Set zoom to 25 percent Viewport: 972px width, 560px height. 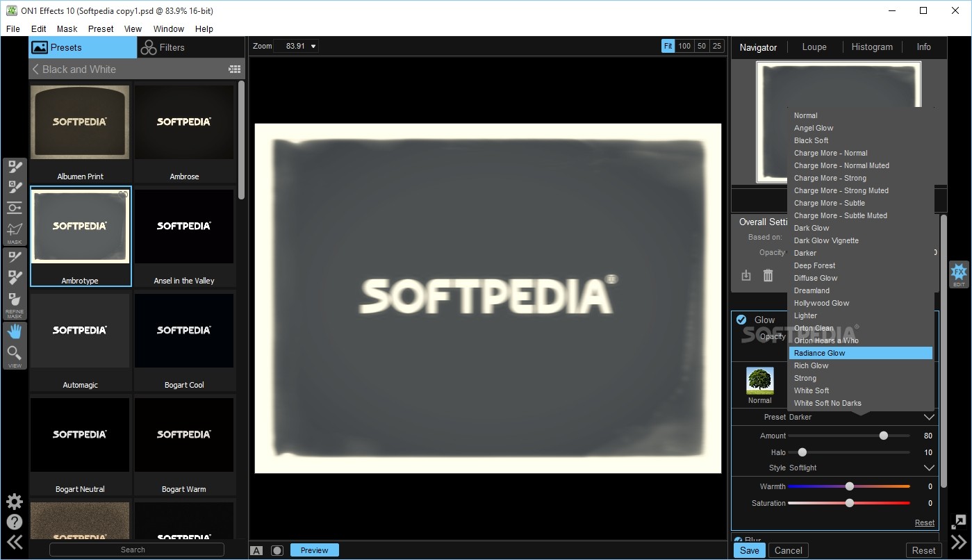pyautogui.click(x=717, y=46)
